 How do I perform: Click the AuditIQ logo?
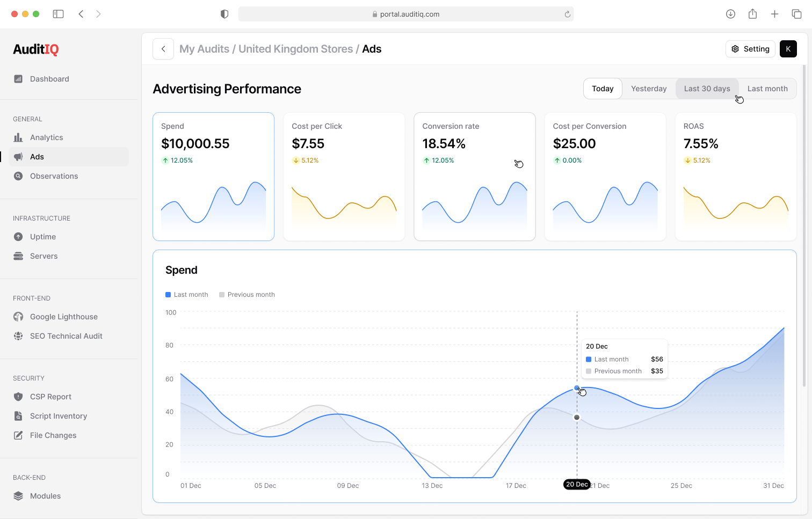pyautogui.click(x=36, y=49)
